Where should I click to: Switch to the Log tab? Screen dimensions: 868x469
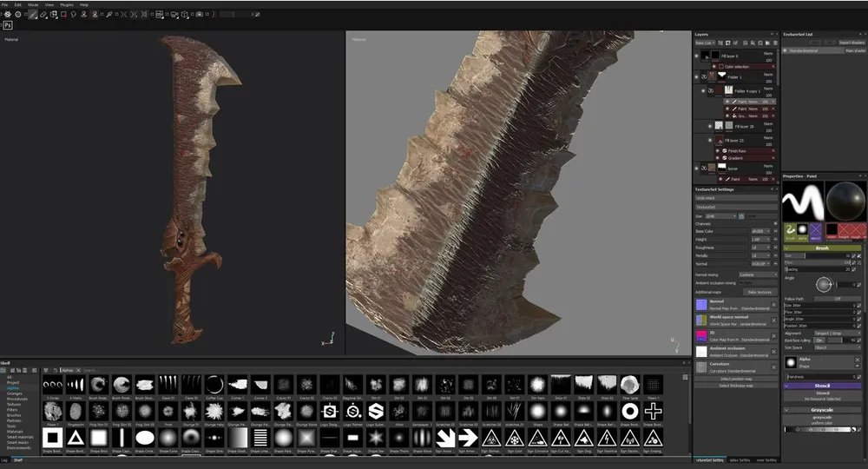[4, 459]
